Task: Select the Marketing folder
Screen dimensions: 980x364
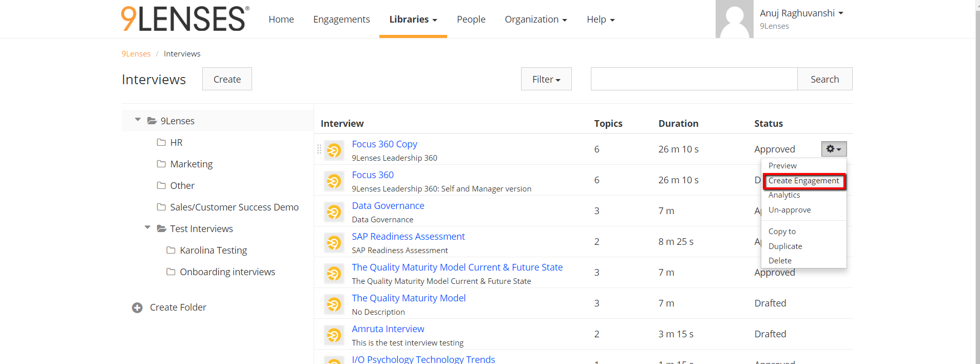Action: click(x=191, y=164)
